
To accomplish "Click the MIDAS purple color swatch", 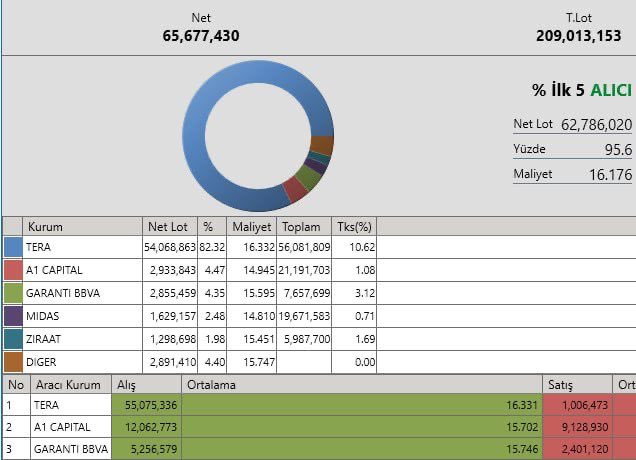I will click(x=13, y=316).
